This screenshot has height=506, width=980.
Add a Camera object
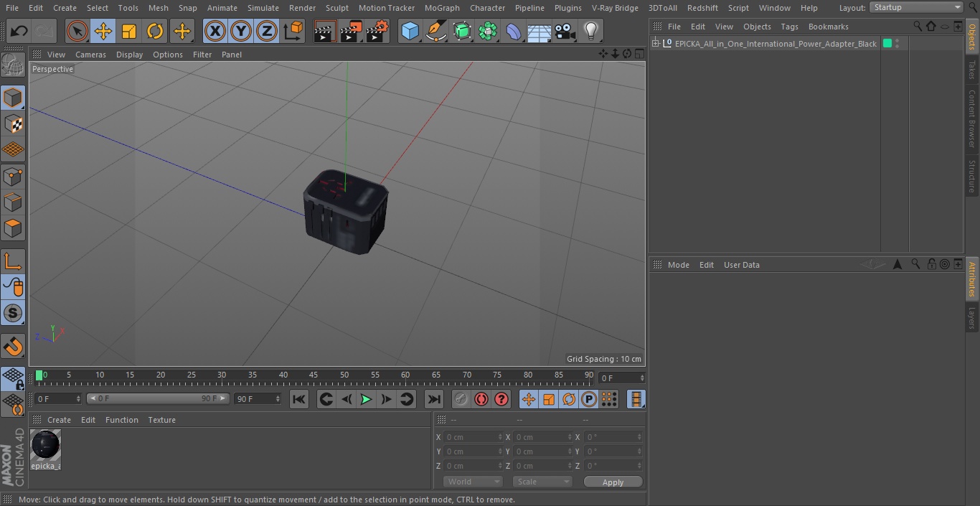565,31
